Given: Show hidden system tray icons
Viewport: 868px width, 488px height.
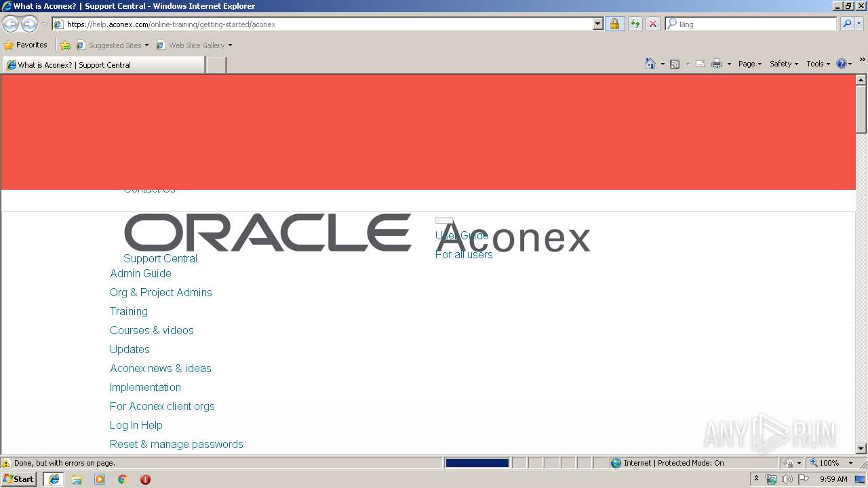Looking at the screenshot, I should [x=756, y=479].
